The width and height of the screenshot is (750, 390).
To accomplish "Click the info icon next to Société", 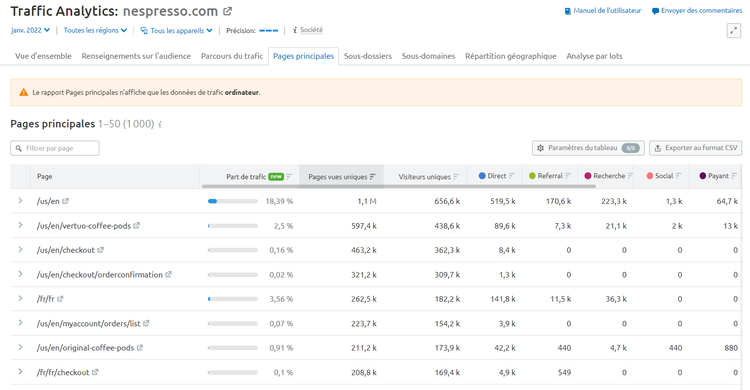I will coord(295,30).
